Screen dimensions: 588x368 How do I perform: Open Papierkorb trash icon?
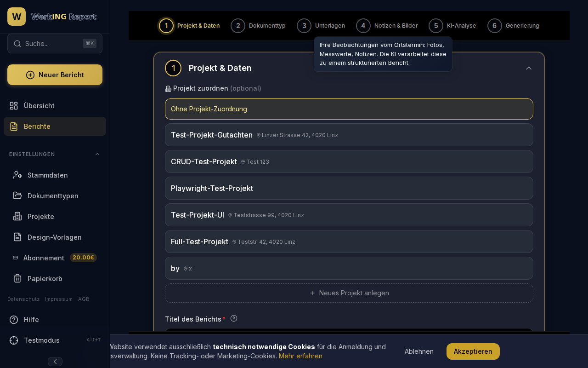17,278
